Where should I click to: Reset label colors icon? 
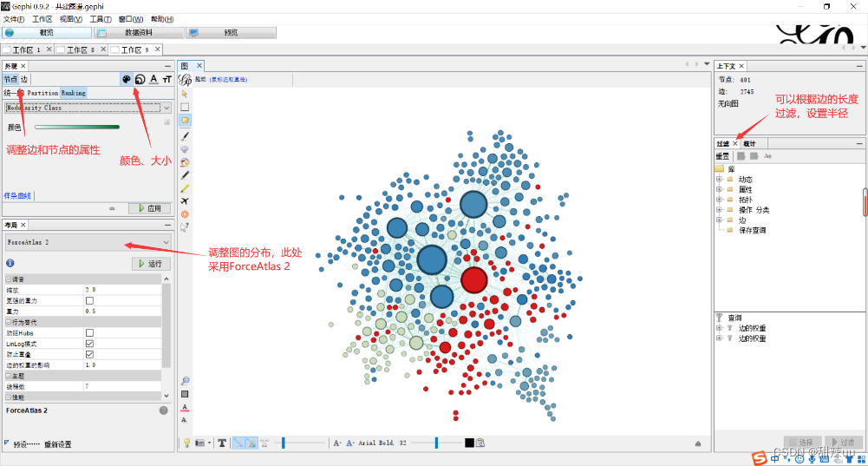coord(185,407)
